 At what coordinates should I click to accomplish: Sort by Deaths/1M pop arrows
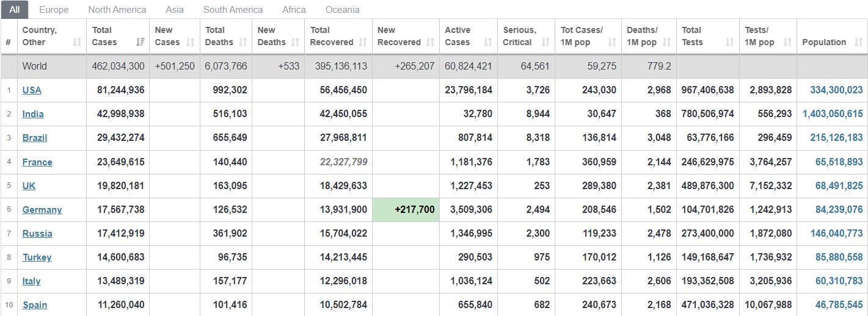(666, 42)
